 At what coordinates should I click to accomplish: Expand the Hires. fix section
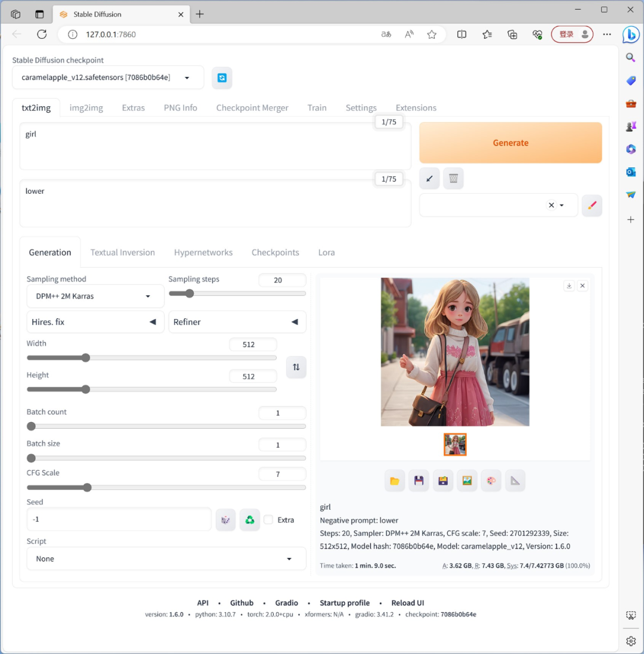point(95,322)
